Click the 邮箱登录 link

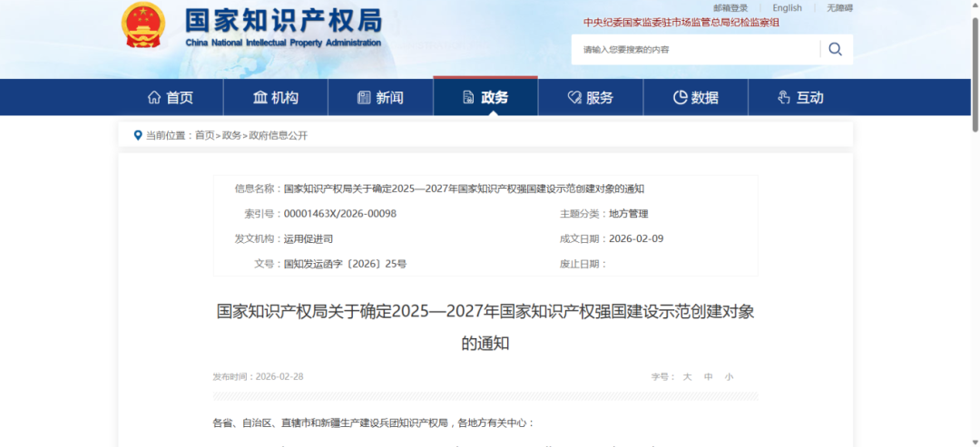pyautogui.click(x=730, y=8)
